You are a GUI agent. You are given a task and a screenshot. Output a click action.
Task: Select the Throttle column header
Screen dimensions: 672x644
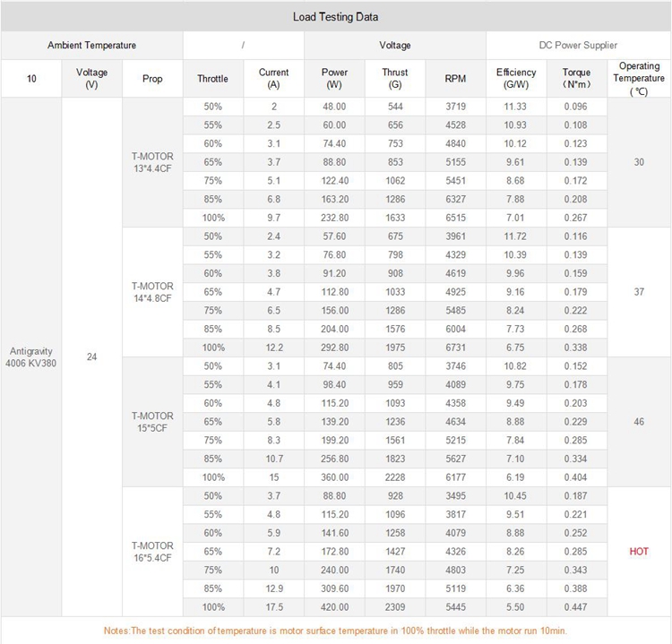[x=212, y=79]
